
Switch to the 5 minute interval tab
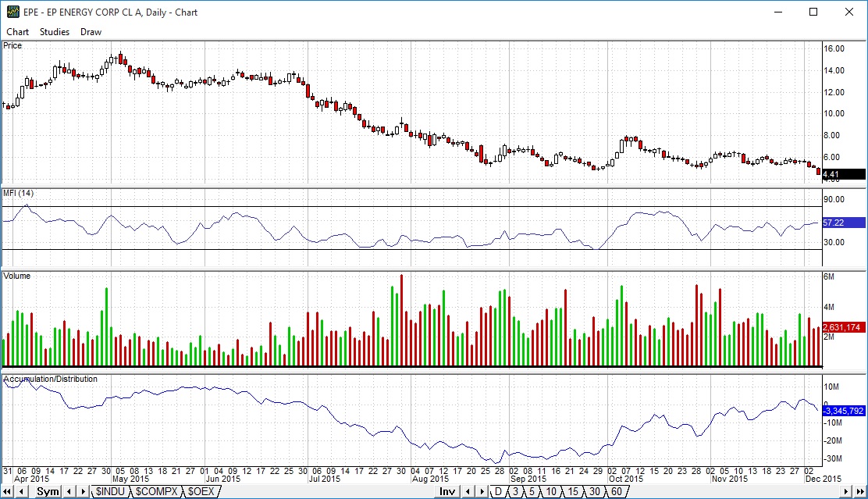(x=532, y=492)
